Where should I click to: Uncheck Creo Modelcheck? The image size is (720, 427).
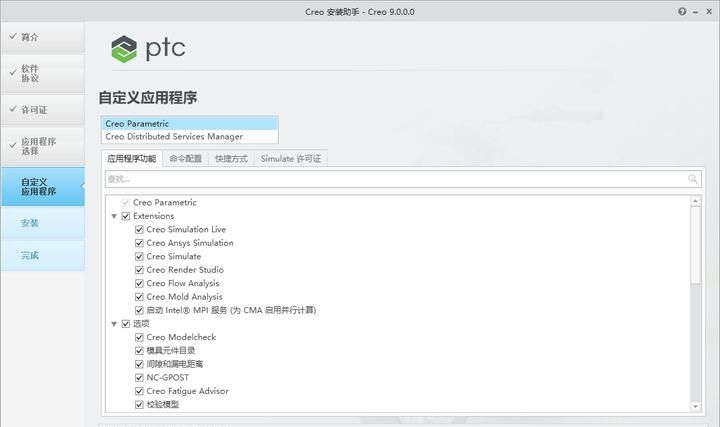(x=139, y=337)
